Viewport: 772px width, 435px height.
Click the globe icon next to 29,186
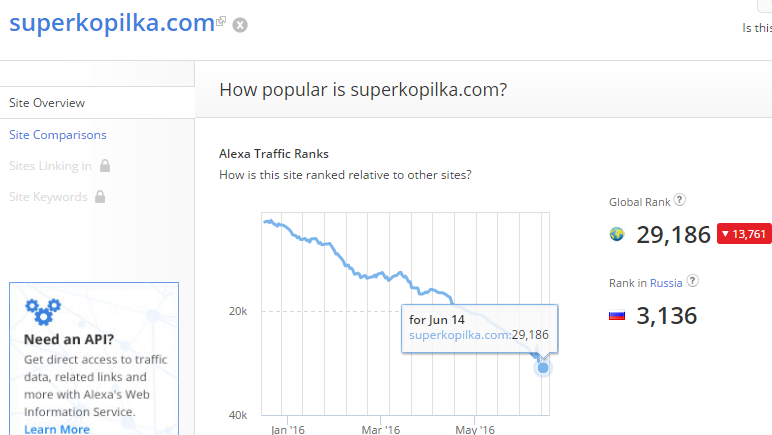[x=617, y=234]
